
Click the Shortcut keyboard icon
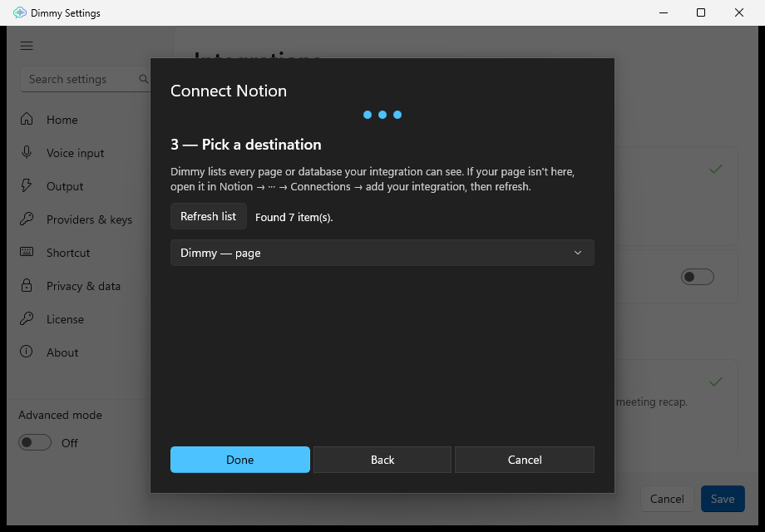point(27,252)
